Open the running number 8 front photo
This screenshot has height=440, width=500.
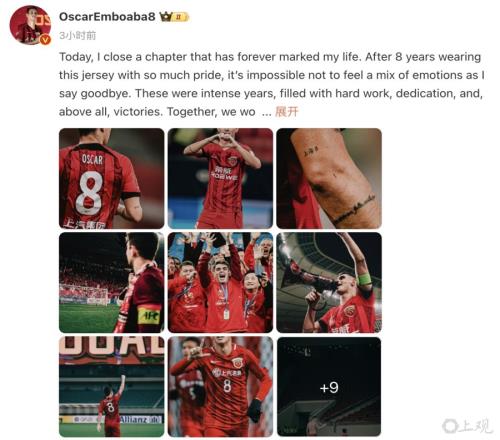[220, 387]
